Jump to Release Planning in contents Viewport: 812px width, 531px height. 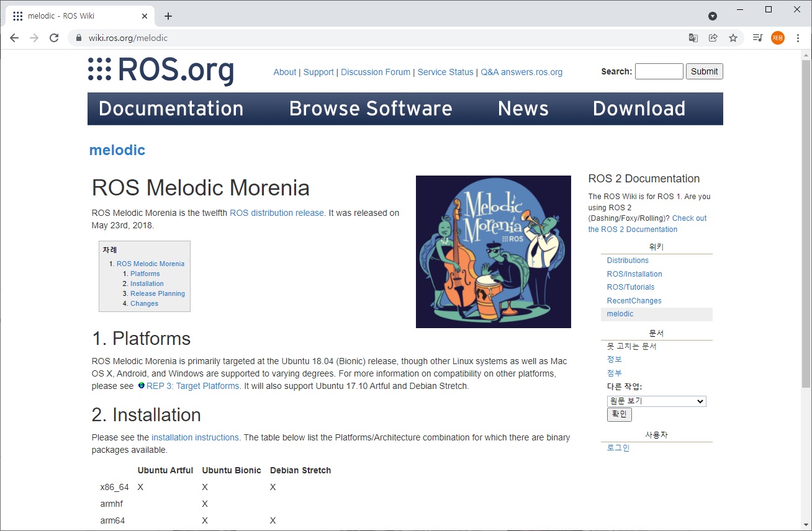(158, 293)
